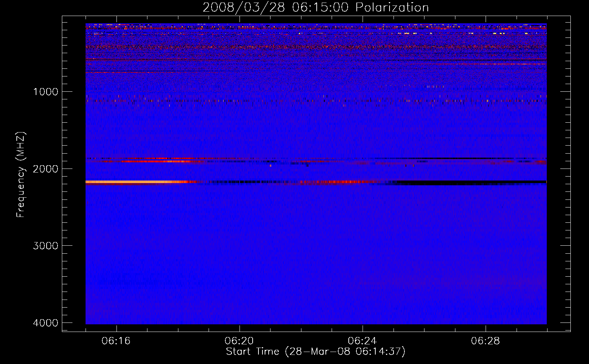Click the plot title '2008/03/28 06:15:00 Polarization'
This screenshot has height=364, width=589.
[316, 7]
